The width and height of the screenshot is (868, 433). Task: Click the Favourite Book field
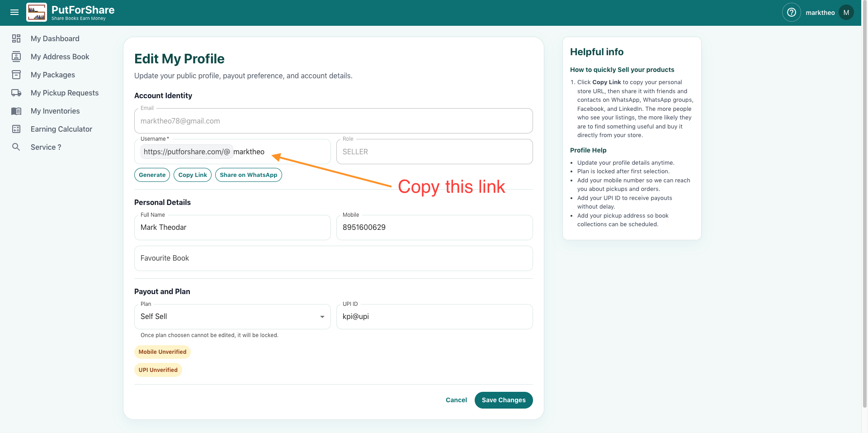(x=334, y=258)
